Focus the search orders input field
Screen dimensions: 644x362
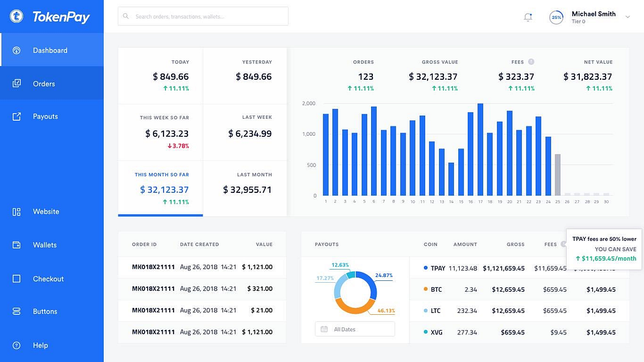pos(203,16)
